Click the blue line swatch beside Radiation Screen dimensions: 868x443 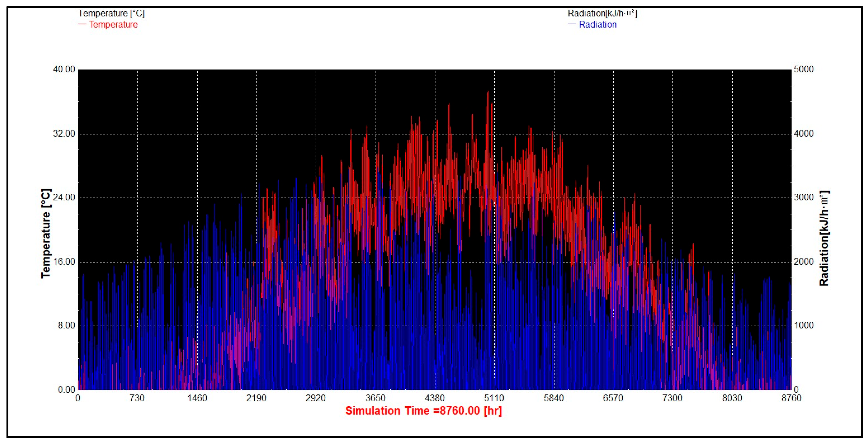(x=572, y=25)
